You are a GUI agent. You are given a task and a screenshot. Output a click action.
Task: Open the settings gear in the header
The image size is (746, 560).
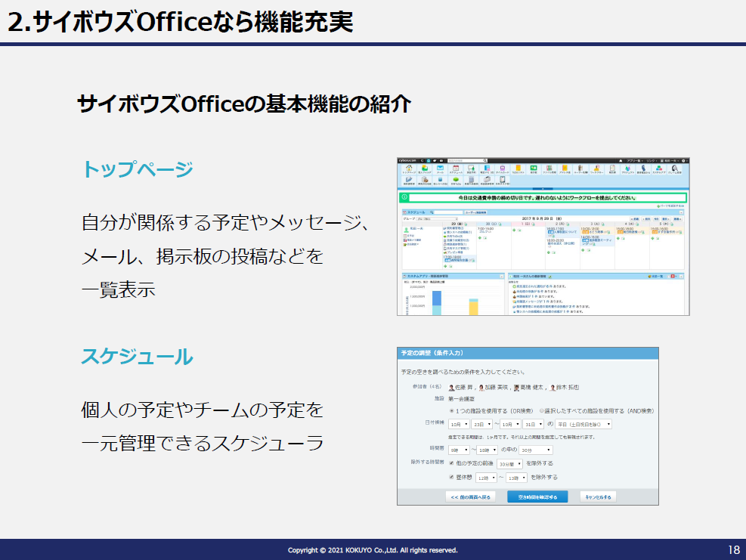683,161
